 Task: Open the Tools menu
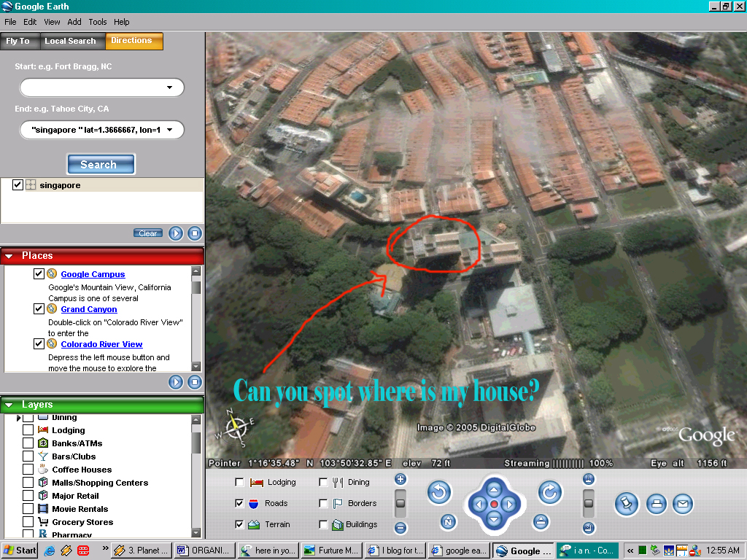point(98,22)
